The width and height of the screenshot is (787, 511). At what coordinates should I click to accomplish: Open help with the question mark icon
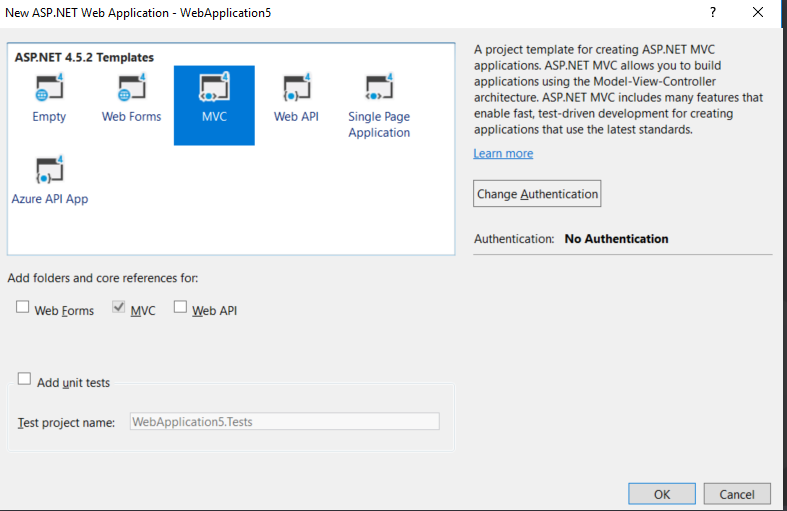713,13
